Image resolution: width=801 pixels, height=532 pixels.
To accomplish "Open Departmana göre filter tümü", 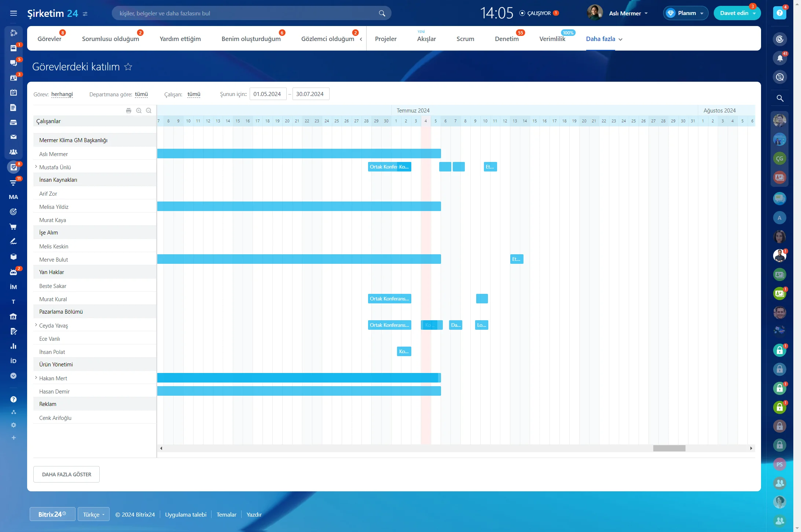I will (141, 94).
